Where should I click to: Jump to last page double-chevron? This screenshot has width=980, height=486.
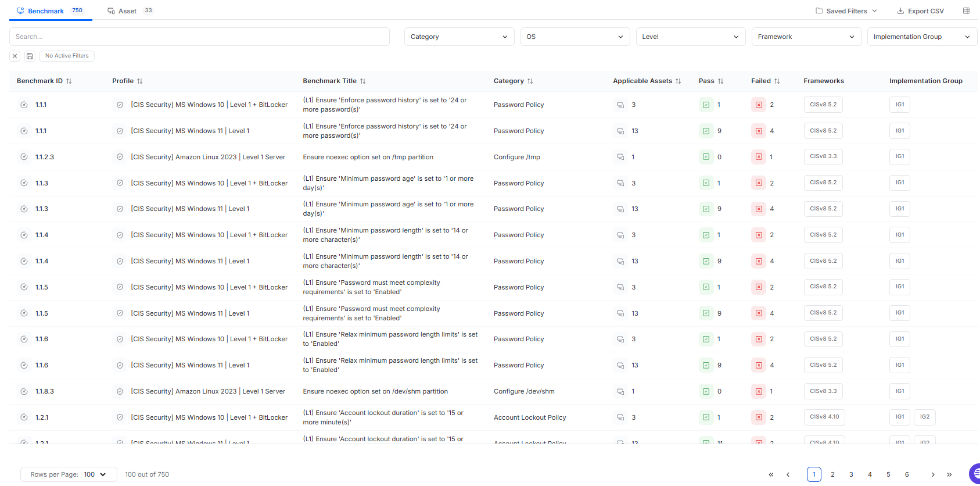tap(949, 474)
